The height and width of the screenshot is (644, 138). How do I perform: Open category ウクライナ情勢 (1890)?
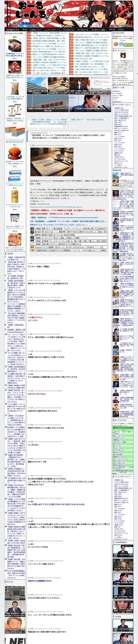121,110
